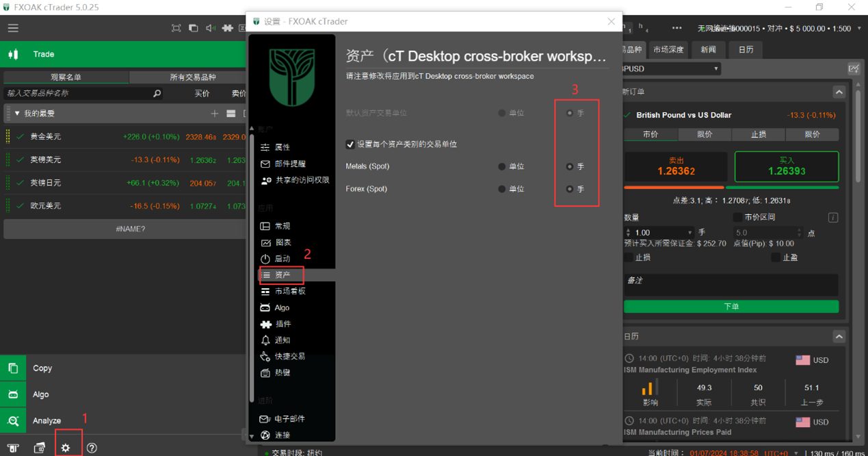Open the Algo panel in left sidebar
868x456 pixels.
tap(40, 394)
